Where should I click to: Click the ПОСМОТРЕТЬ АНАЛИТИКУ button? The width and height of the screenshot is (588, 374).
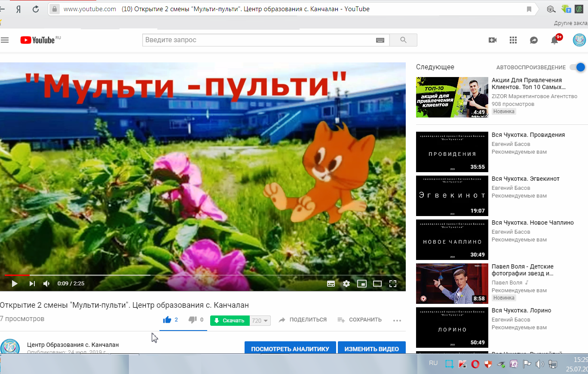pyautogui.click(x=290, y=348)
